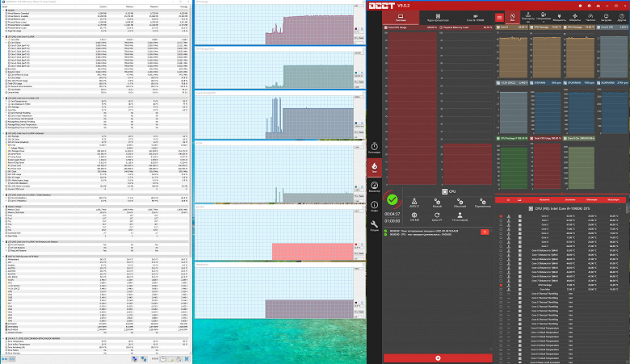Toggle the Core 0 graph checkbox

(498, 27)
